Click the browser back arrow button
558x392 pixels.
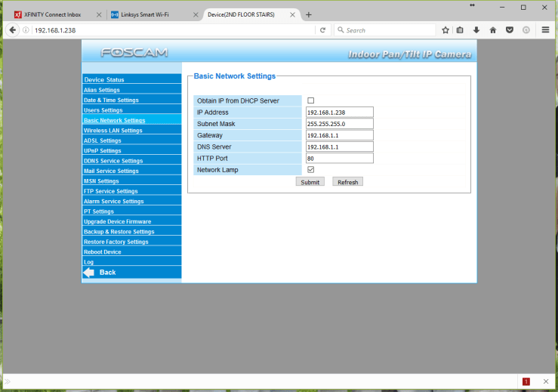click(x=13, y=30)
